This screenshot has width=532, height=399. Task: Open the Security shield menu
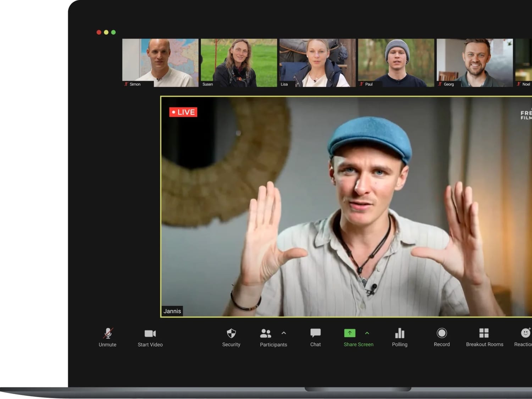click(x=231, y=333)
